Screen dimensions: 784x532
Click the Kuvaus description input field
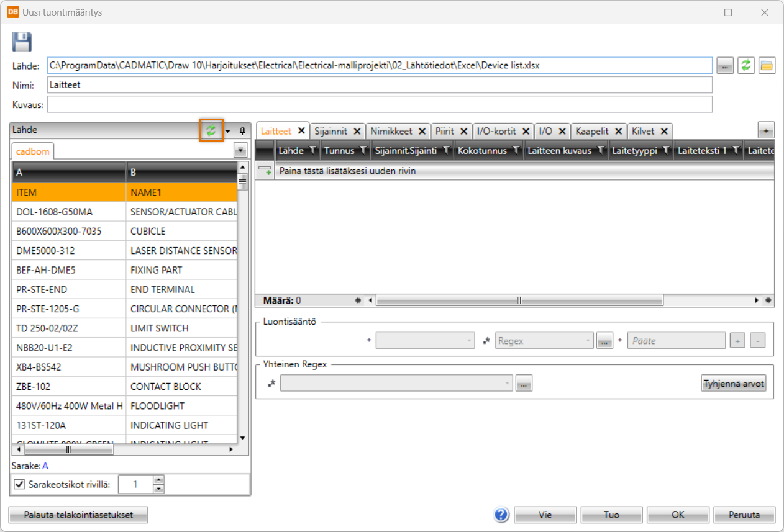point(379,104)
